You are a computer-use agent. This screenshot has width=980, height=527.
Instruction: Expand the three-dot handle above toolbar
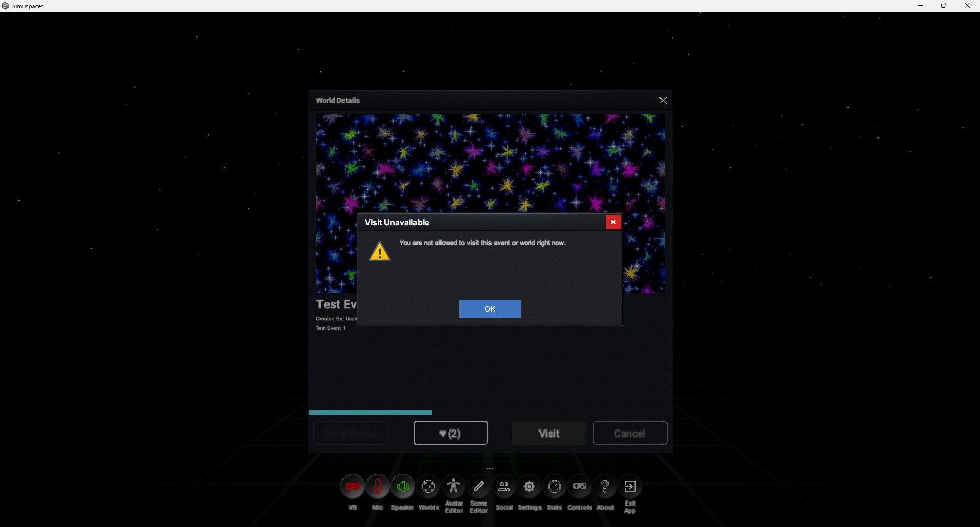click(x=490, y=468)
